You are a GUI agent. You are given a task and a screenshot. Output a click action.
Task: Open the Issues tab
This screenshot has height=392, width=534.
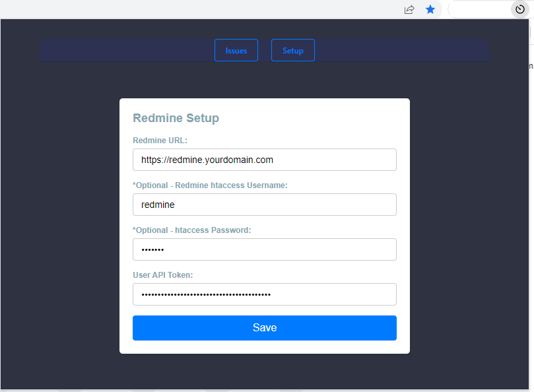point(236,50)
